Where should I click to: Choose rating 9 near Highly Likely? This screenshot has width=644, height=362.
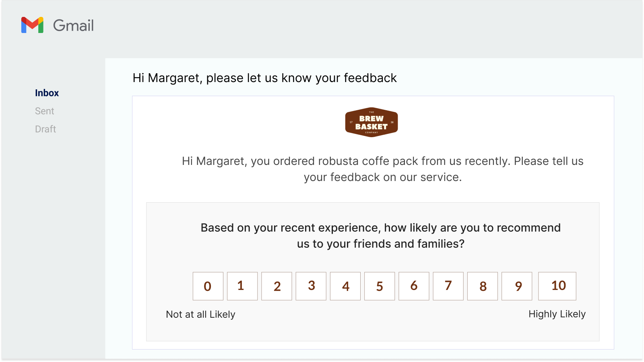517,286
